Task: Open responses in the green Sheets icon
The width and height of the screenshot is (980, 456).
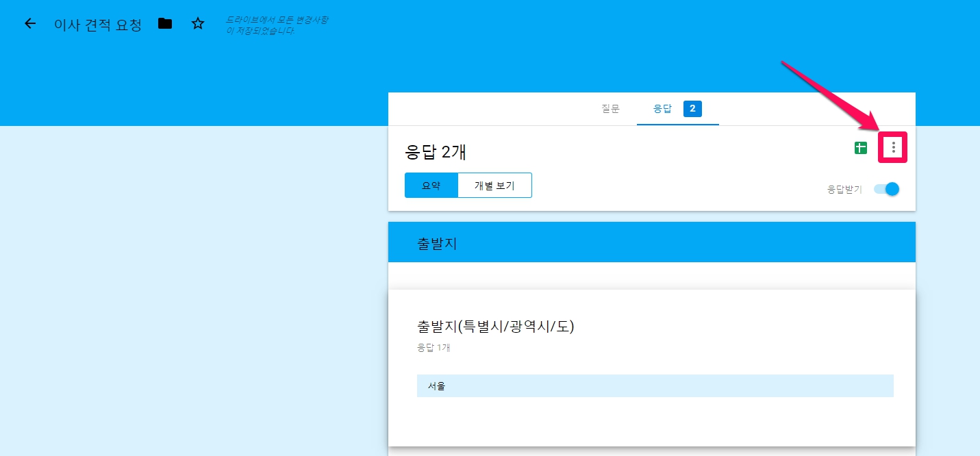Action: pos(861,148)
